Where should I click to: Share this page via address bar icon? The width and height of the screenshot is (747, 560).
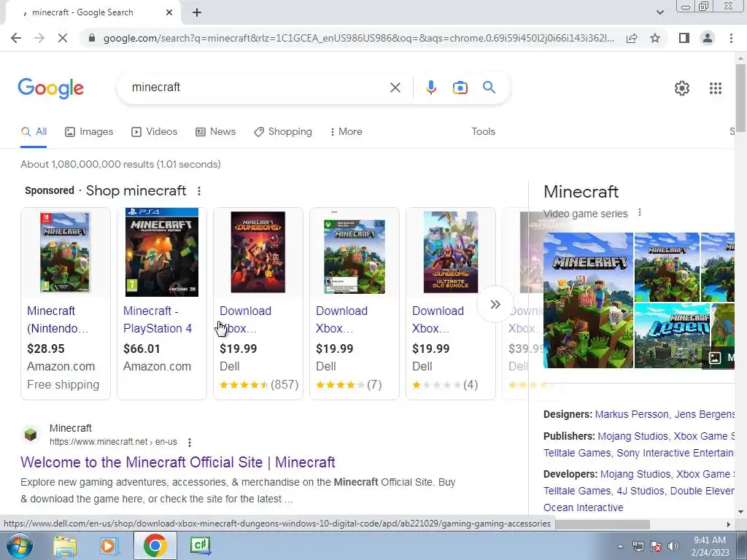coord(632,38)
